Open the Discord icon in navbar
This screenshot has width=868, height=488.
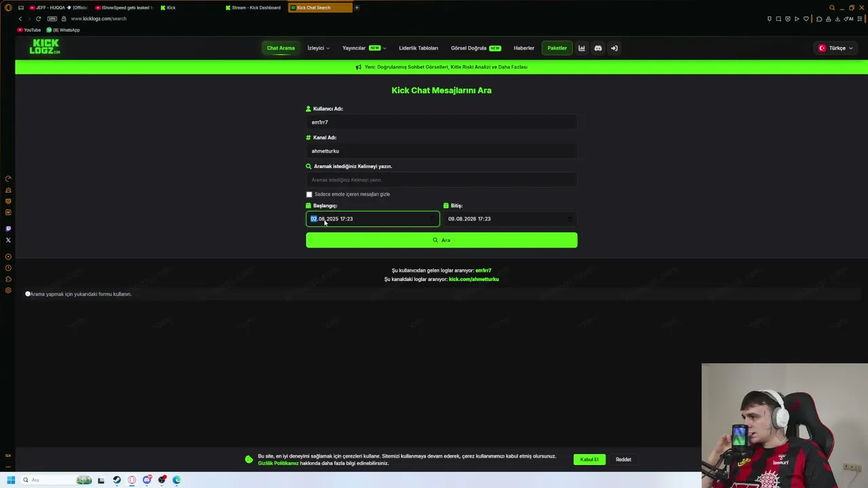(x=597, y=48)
